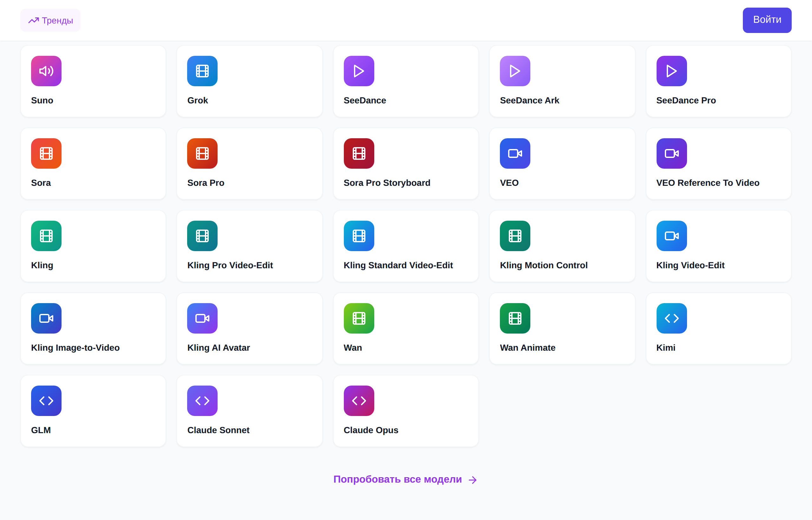Open the Wan Animate title
Viewport: 812px width, 520px height.
pyautogui.click(x=527, y=348)
